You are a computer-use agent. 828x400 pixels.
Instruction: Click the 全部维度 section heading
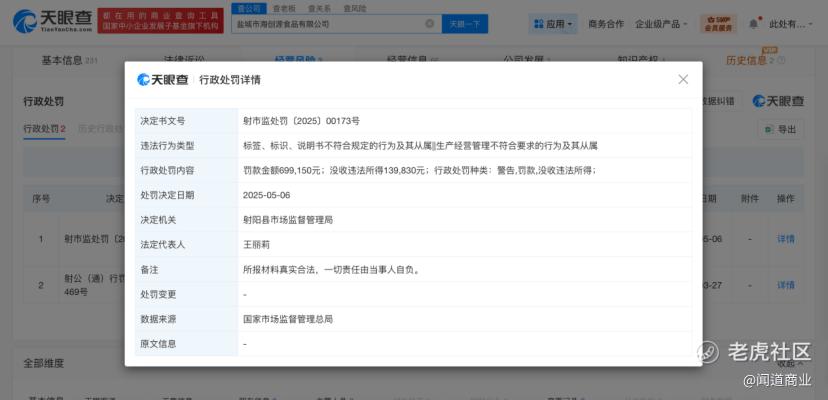[43, 363]
